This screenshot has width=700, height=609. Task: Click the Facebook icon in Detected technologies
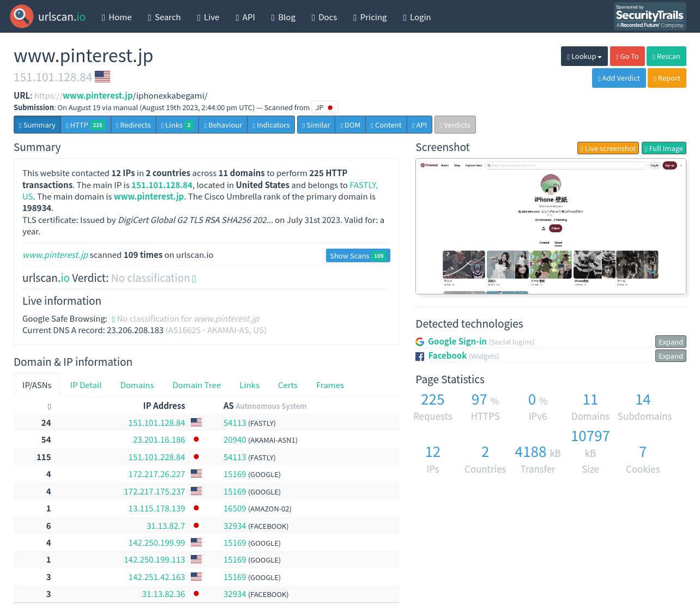420,357
